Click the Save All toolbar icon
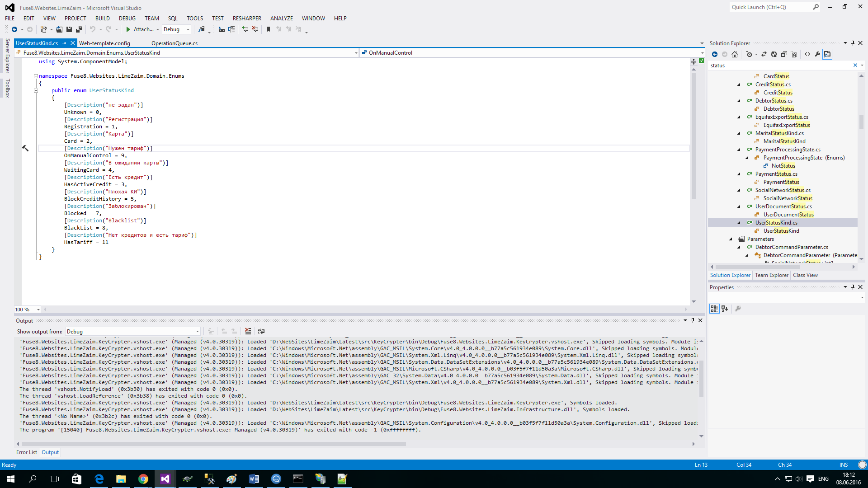 [x=79, y=29]
